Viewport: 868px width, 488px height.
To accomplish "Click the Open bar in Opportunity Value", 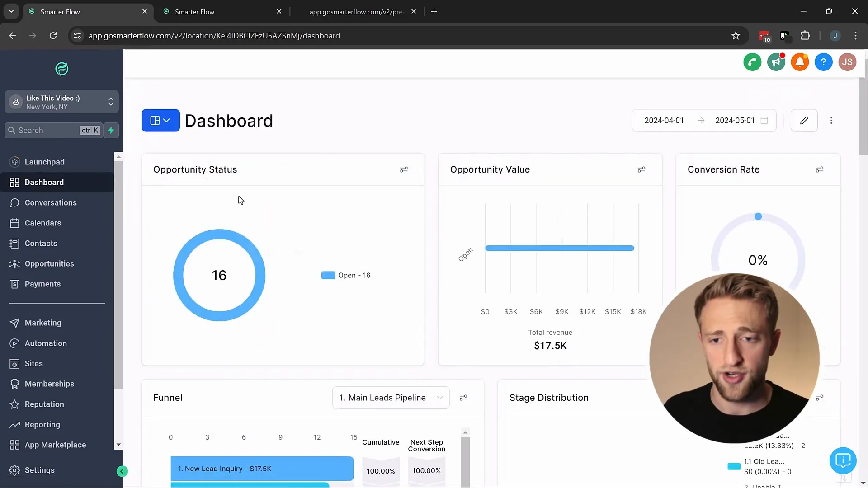I will [560, 248].
